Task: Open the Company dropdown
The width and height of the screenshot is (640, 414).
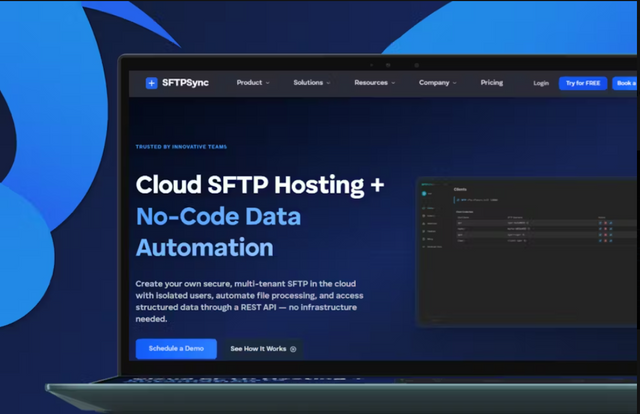Action: coord(438,82)
